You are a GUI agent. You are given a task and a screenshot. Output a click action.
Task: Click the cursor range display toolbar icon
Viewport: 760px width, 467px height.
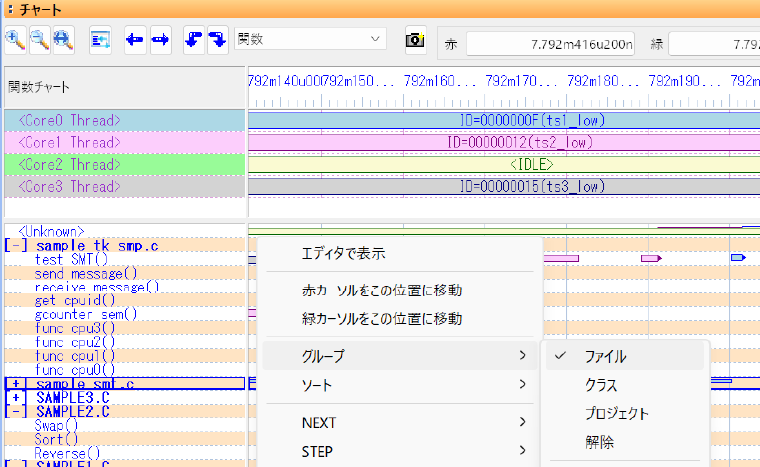[100, 40]
